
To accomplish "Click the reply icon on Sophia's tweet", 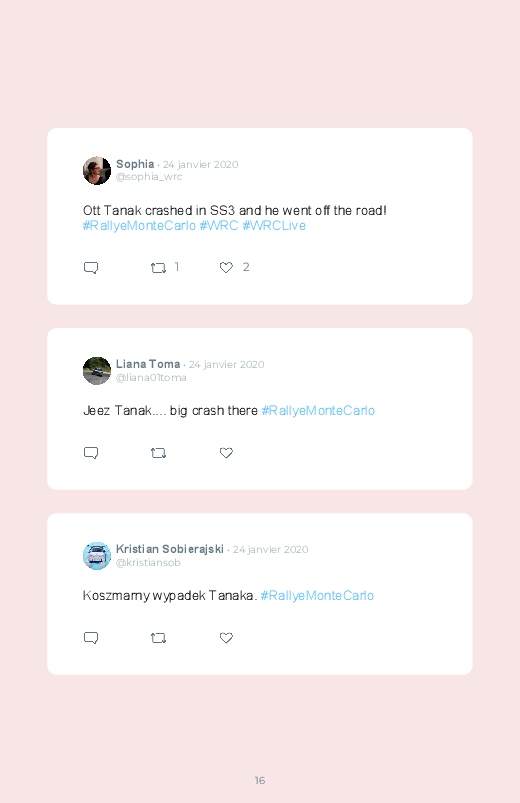I will (91, 268).
